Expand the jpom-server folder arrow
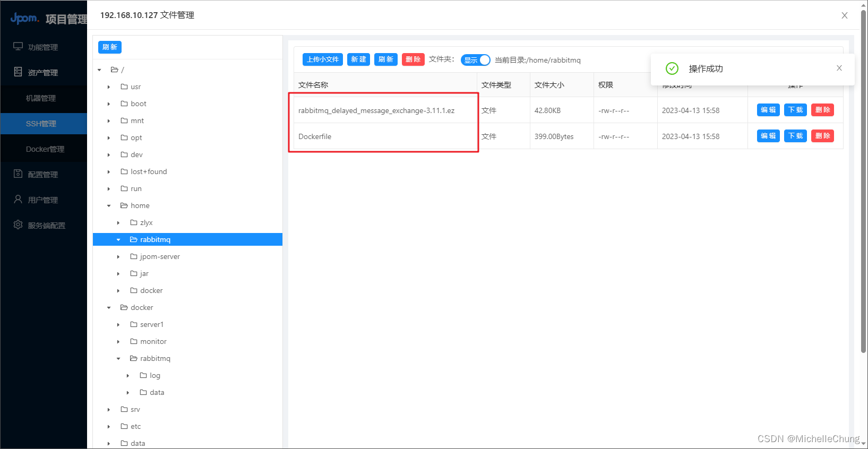Image resolution: width=868 pixels, height=449 pixels. (x=118, y=256)
